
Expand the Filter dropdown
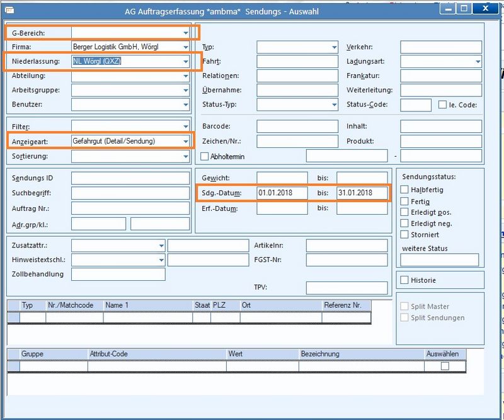point(186,127)
